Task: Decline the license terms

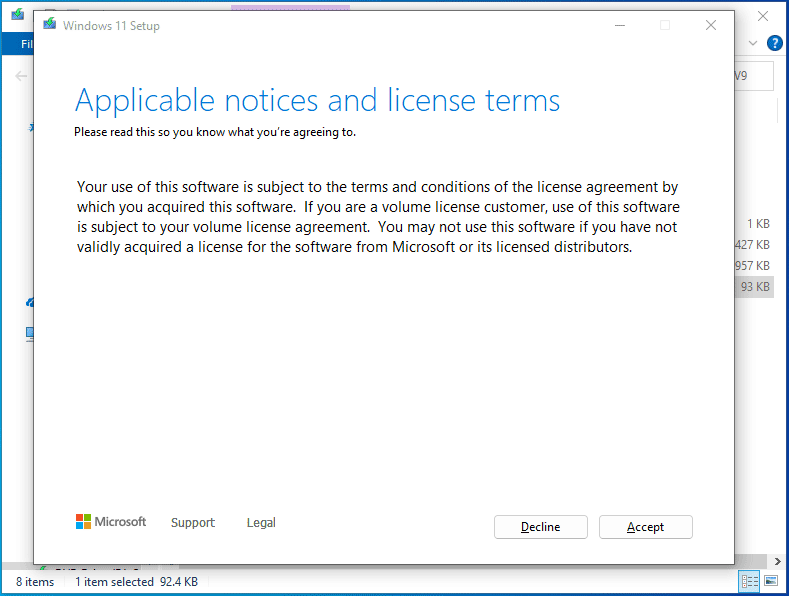Action: click(x=540, y=527)
